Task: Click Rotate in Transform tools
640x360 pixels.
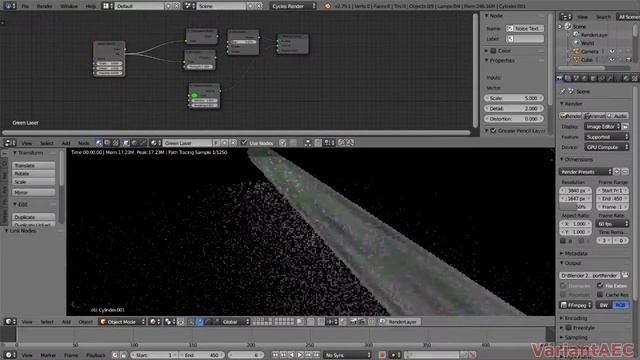Action: tap(33, 173)
